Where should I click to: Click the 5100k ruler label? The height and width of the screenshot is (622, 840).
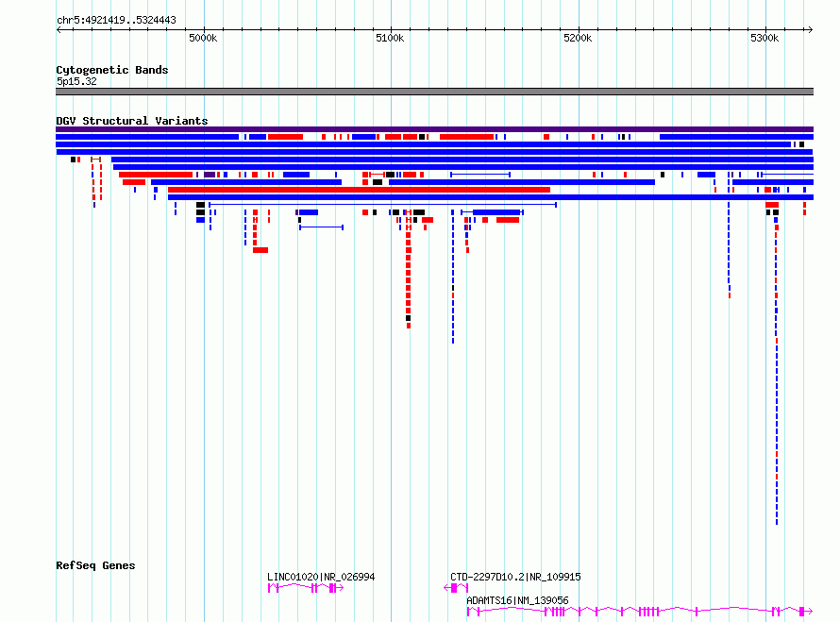tap(390, 38)
